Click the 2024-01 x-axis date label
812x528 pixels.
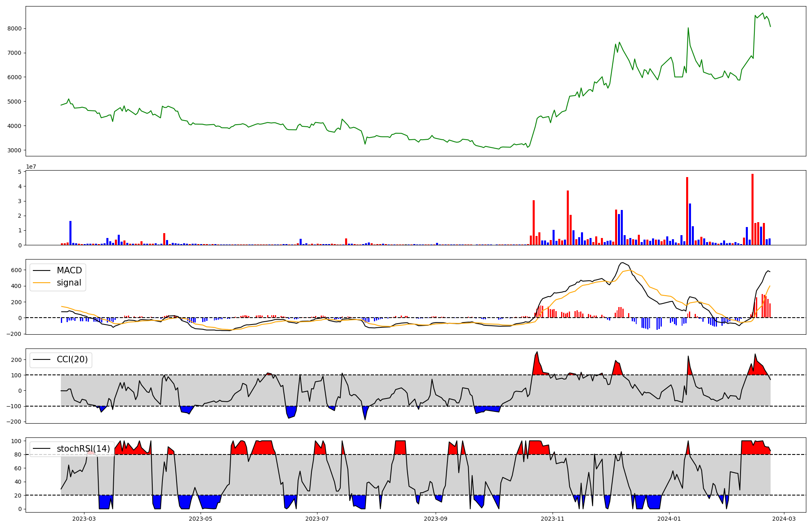[669, 519]
